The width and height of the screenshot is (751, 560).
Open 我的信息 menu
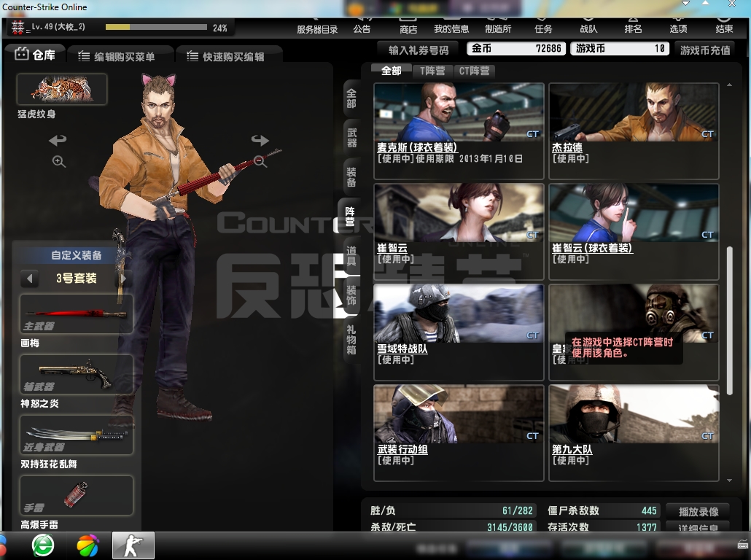pyautogui.click(x=451, y=29)
